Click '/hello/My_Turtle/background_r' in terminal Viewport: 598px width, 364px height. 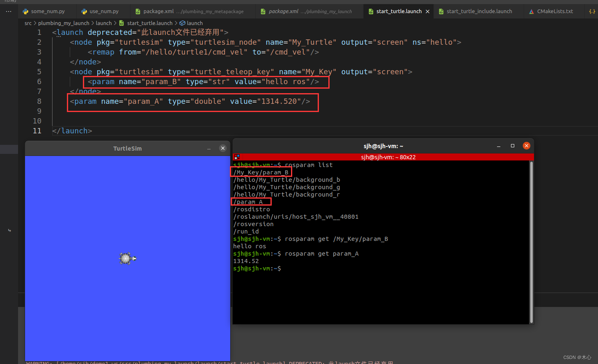coord(286,195)
